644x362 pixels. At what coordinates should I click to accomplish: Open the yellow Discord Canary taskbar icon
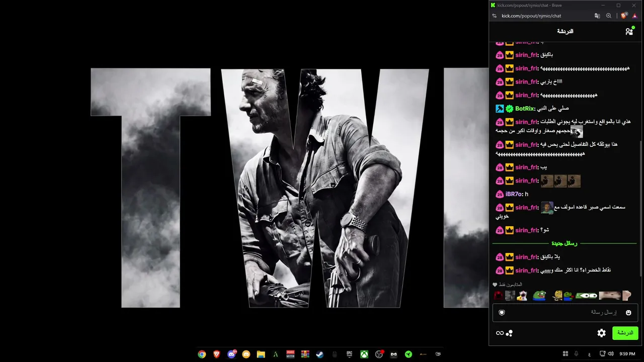point(246,354)
